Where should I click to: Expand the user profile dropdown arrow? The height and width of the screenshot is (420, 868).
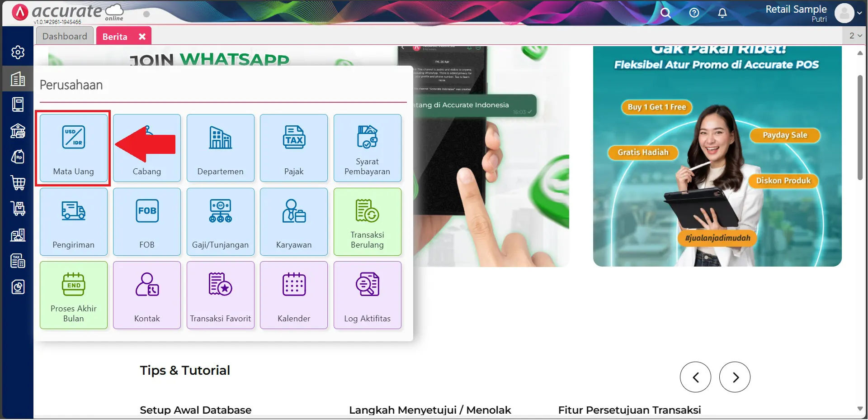coord(859,13)
